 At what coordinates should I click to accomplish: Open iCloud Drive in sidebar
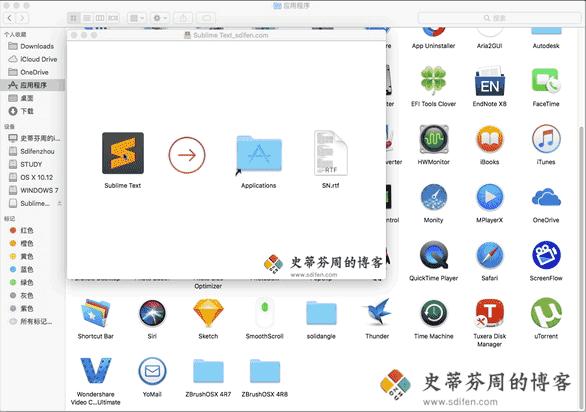pos(33,59)
